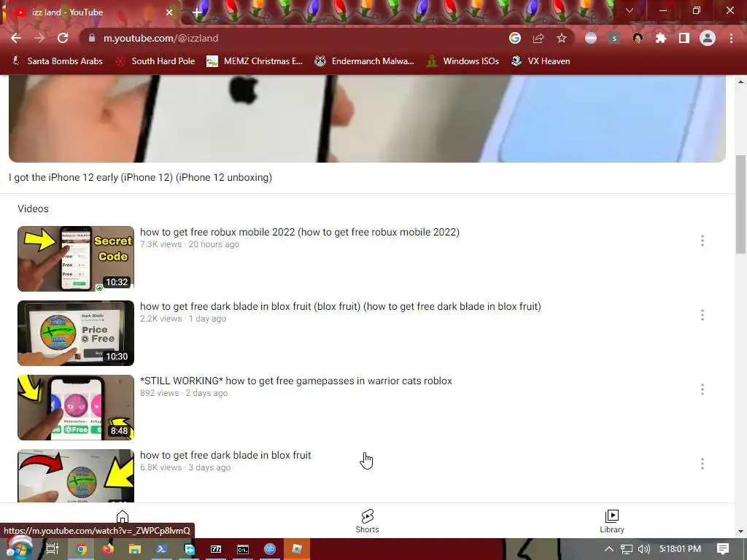This screenshot has width=747, height=560.
Task: Reload the current YouTube page
Action: tap(63, 38)
